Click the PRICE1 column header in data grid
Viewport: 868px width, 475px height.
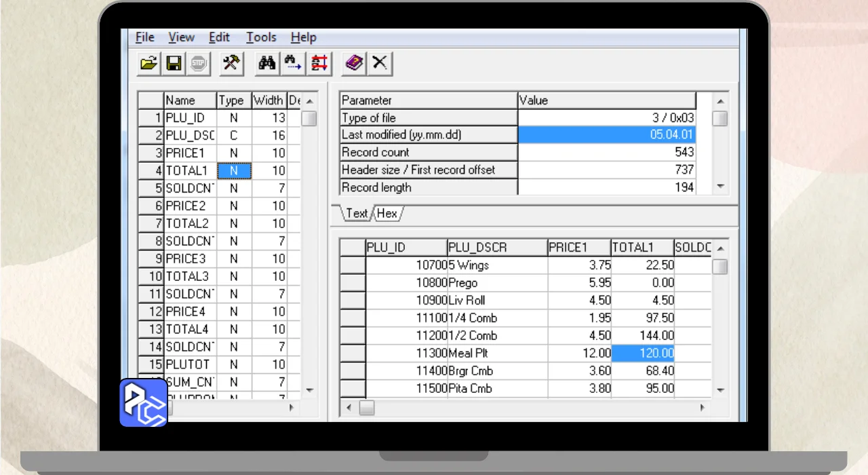coord(578,248)
